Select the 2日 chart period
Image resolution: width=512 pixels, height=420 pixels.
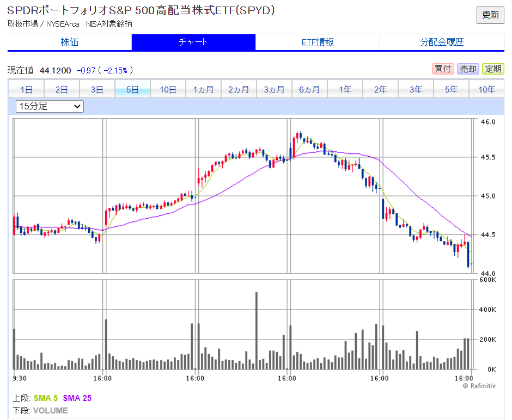(x=62, y=89)
